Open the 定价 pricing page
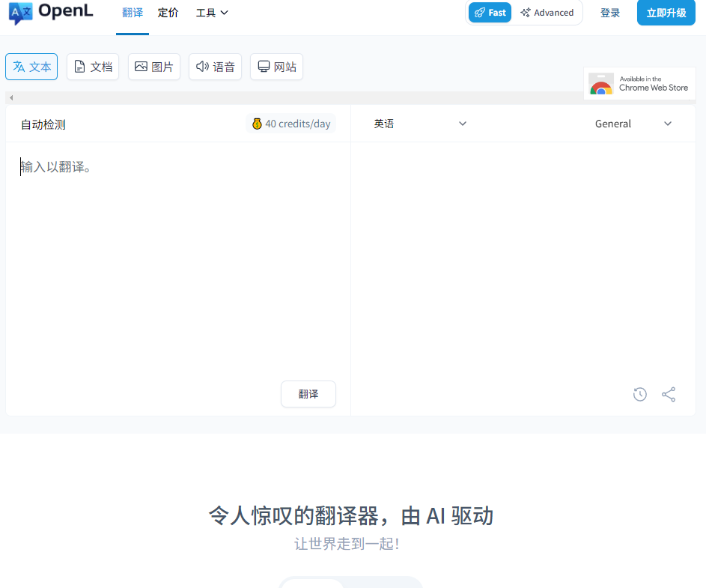This screenshot has width=706, height=588. pyautogui.click(x=168, y=13)
